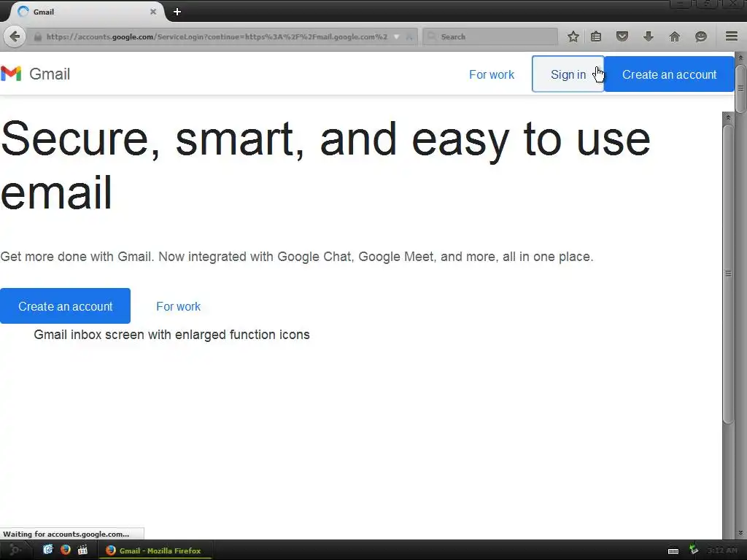Click the Gmail wordmark text
Viewport: 747px width, 560px height.
tap(50, 74)
